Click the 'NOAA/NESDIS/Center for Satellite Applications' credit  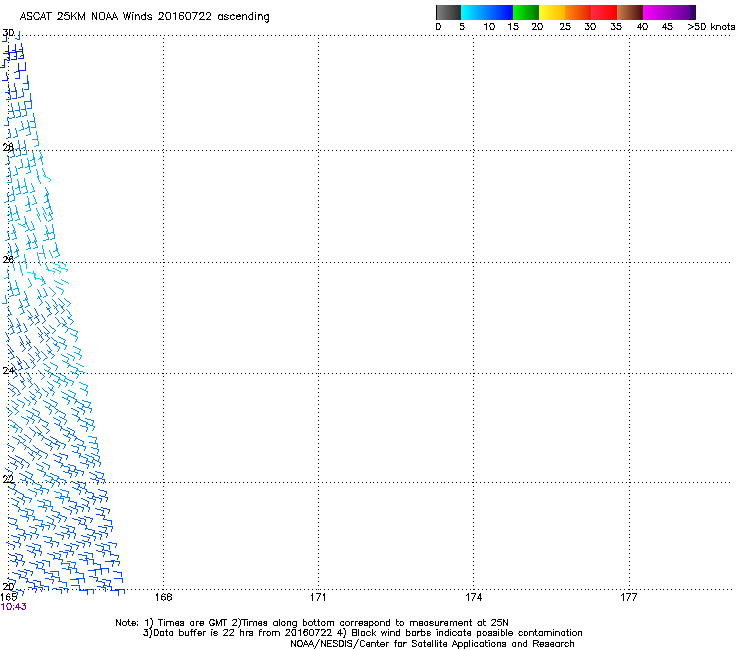[x=432, y=644]
